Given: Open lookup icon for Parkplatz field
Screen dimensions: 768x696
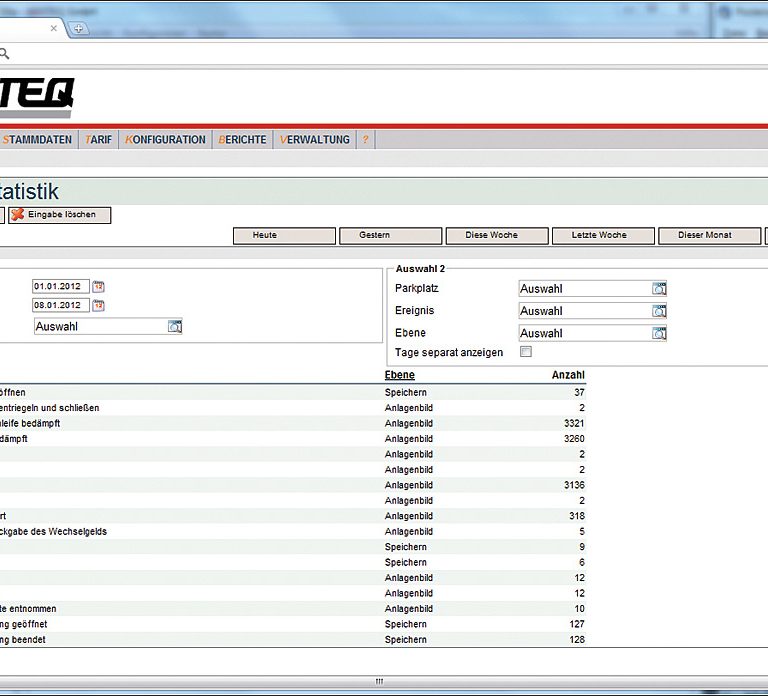Looking at the screenshot, I should (x=659, y=288).
